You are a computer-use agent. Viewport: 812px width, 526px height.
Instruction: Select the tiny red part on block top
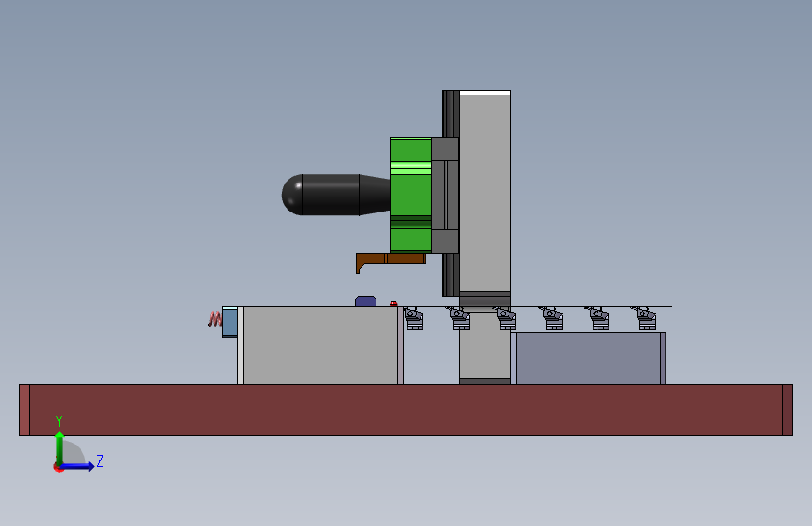[x=393, y=304]
